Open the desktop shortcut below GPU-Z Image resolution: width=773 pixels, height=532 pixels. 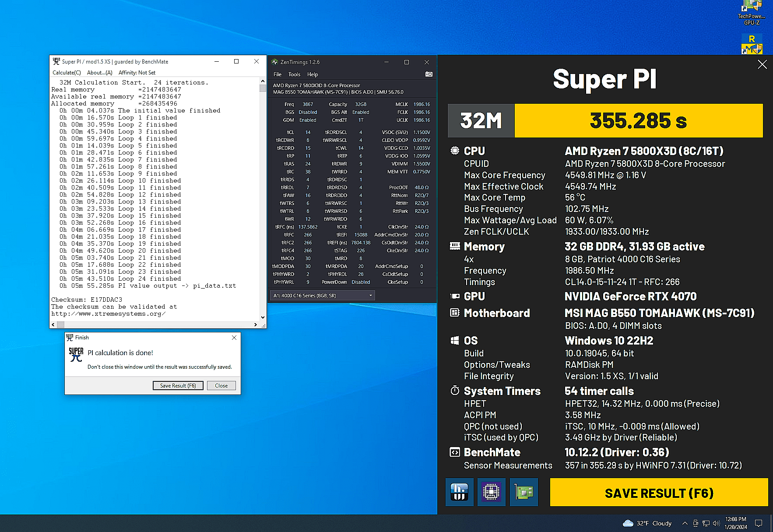pyautogui.click(x=752, y=44)
